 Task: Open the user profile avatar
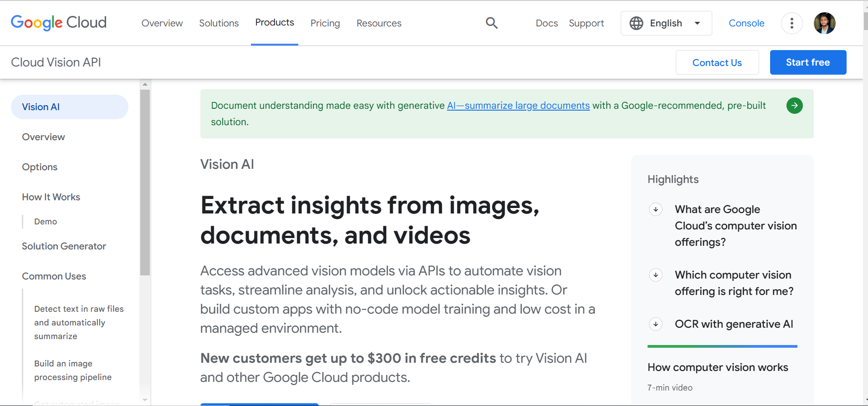click(824, 23)
